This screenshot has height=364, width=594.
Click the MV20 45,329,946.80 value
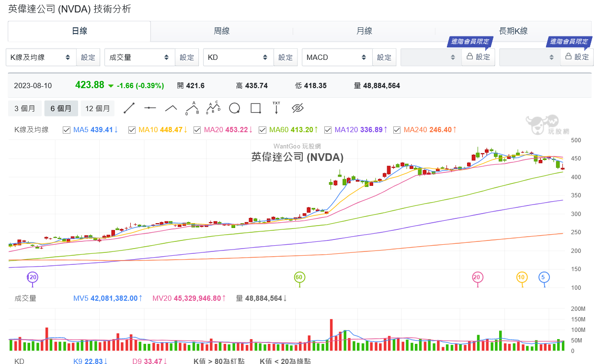[x=190, y=298]
